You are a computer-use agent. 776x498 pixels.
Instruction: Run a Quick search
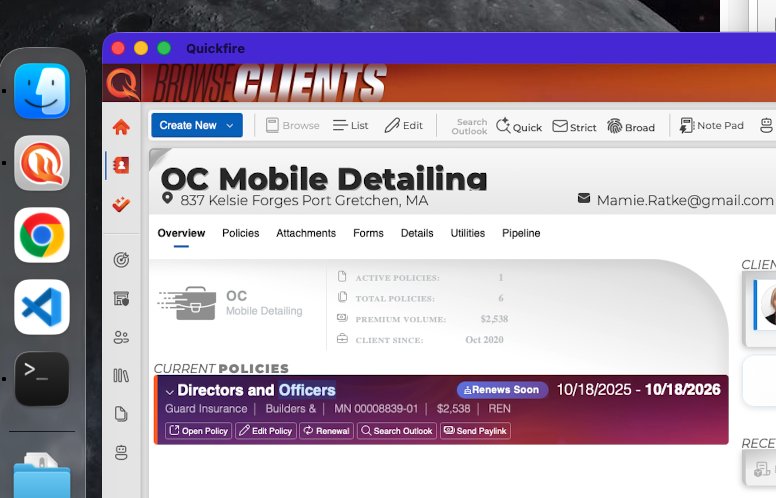[x=519, y=126]
